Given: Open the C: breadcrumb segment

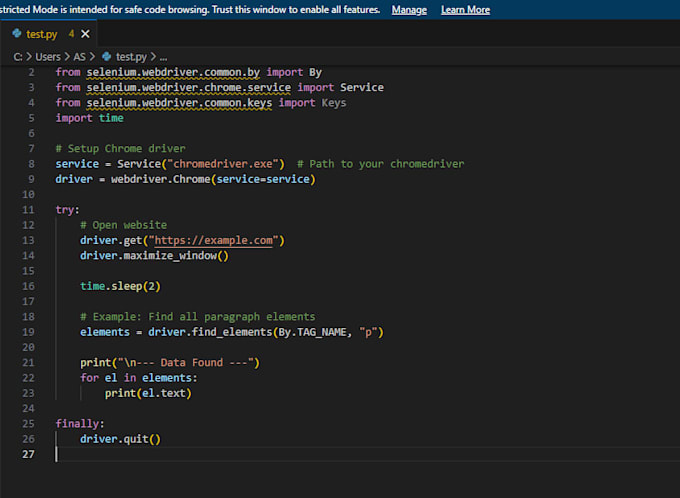Looking at the screenshot, I should point(18,57).
